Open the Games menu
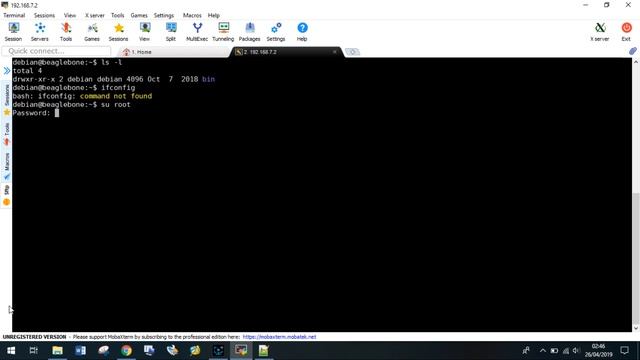This screenshot has width=640, height=360. [139, 15]
